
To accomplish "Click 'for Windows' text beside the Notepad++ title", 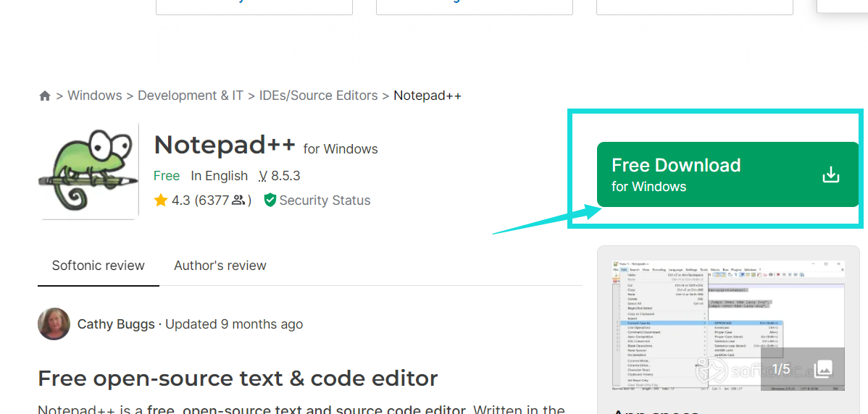I will (x=341, y=149).
